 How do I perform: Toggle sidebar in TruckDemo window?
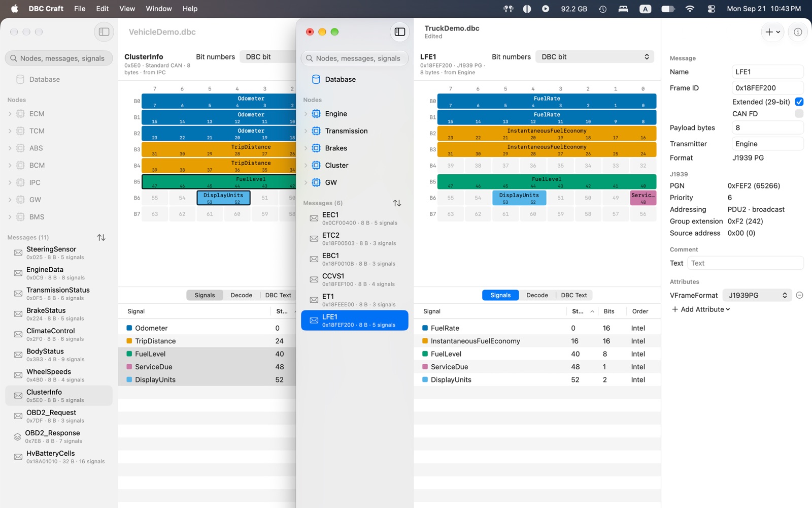(400, 32)
